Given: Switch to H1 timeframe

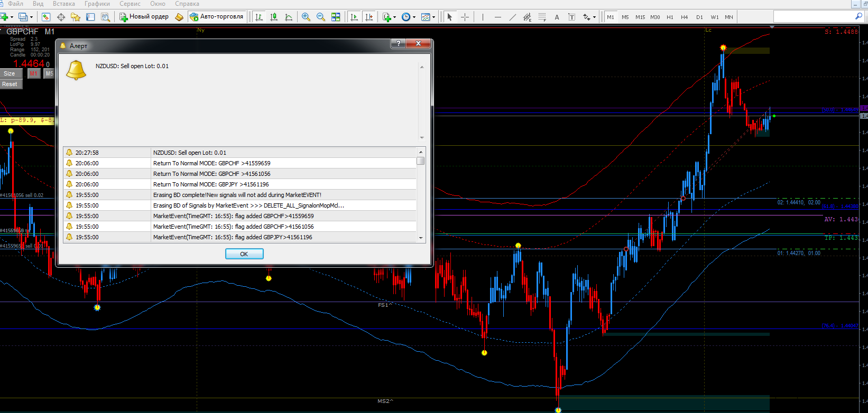Looking at the screenshot, I should (x=670, y=17).
